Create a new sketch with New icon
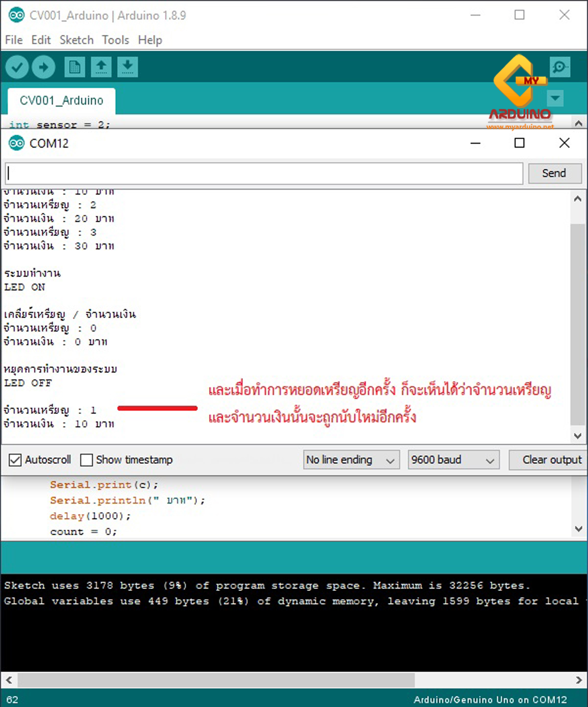Viewport: 588px width, 707px height. pyautogui.click(x=74, y=67)
